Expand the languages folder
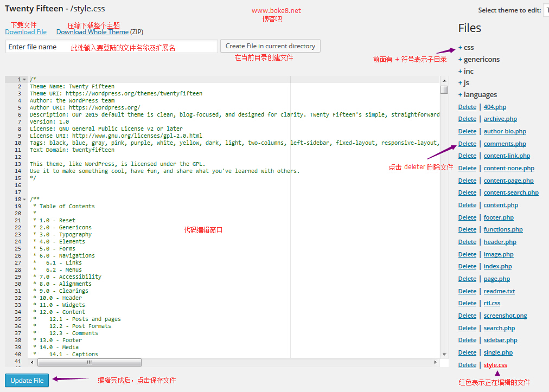The height and width of the screenshot is (392, 549). [x=477, y=95]
